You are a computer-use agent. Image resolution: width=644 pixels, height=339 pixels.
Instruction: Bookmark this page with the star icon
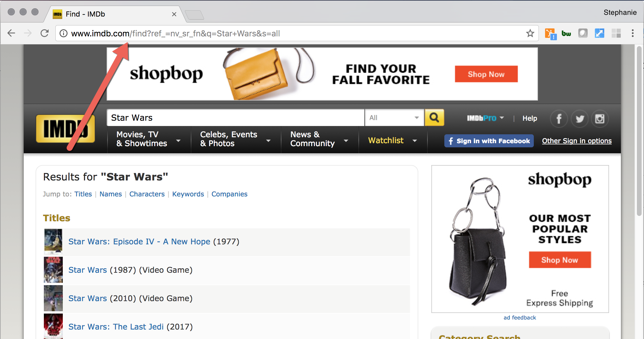pyautogui.click(x=530, y=33)
